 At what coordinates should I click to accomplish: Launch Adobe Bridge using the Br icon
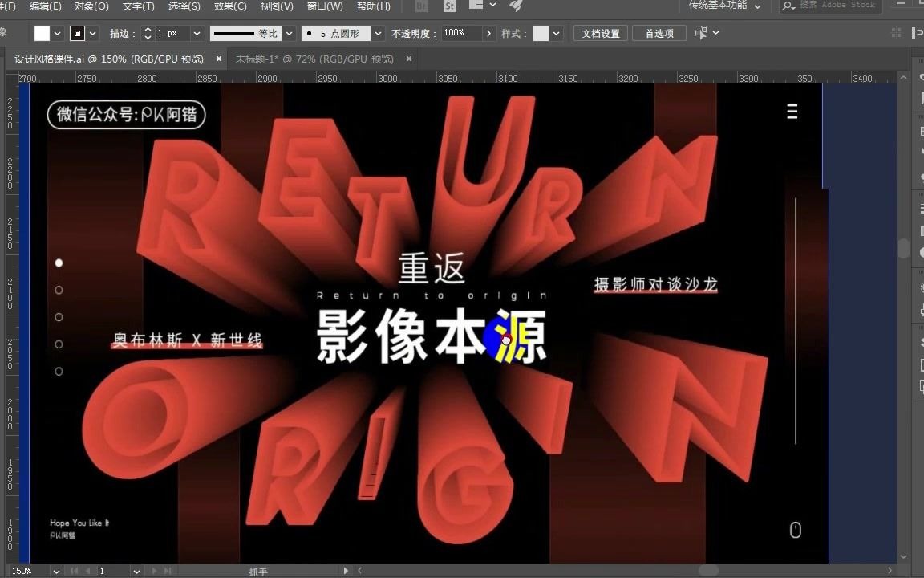click(x=420, y=6)
